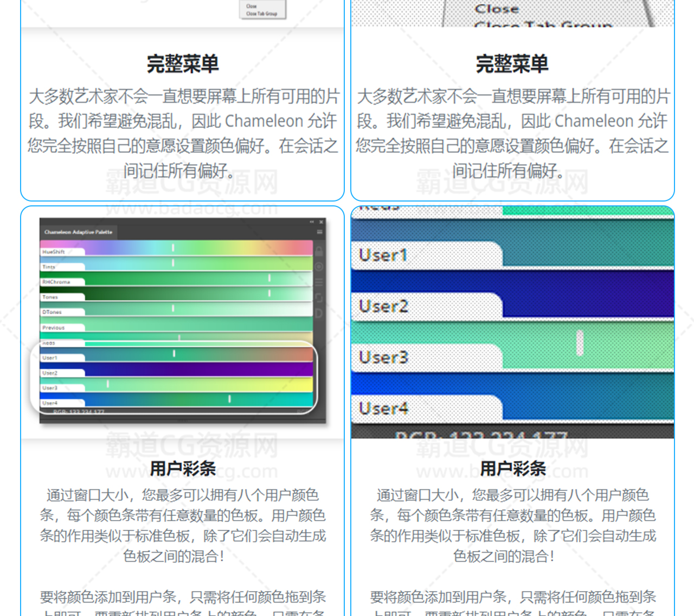Click the circular target icon below the lock
Viewport: 694px width, 616px height.
pos(319,267)
